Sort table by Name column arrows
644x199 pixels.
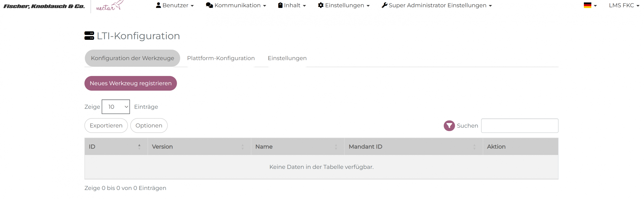tap(336, 147)
